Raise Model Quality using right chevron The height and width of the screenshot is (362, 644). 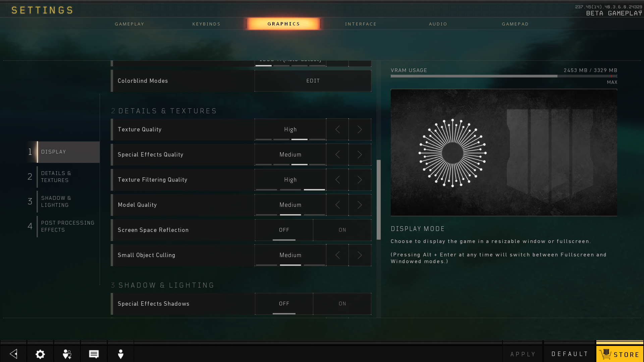360,205
